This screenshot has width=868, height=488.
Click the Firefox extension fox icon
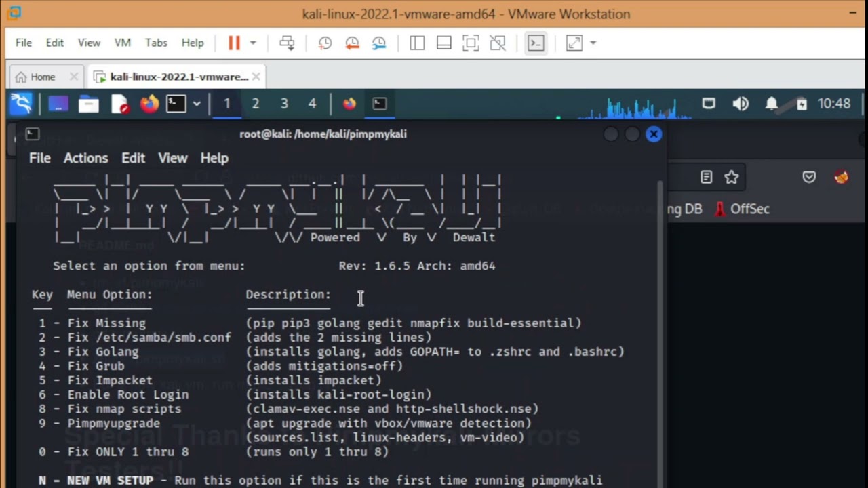pyautogui.click(x=842, y=177)
